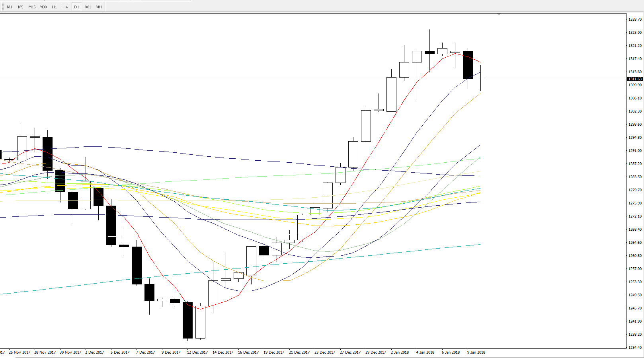Select the MN monthly timeframe
Screen dimensions: 644x358
tap(99, 7)
